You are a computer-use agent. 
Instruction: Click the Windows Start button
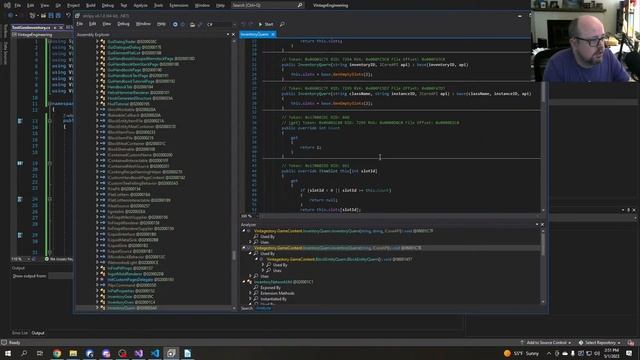(x=8, y=353)
